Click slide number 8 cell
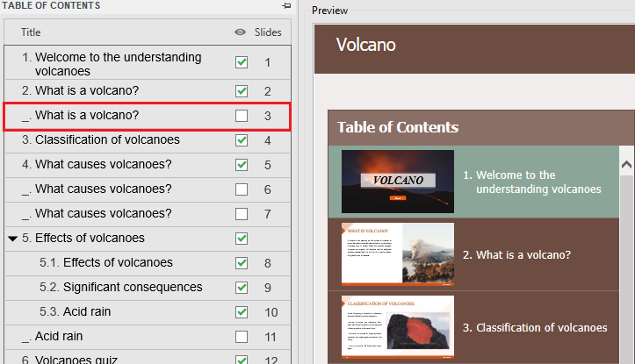This screenshot has width=635, height=364. tap(268, 263)
